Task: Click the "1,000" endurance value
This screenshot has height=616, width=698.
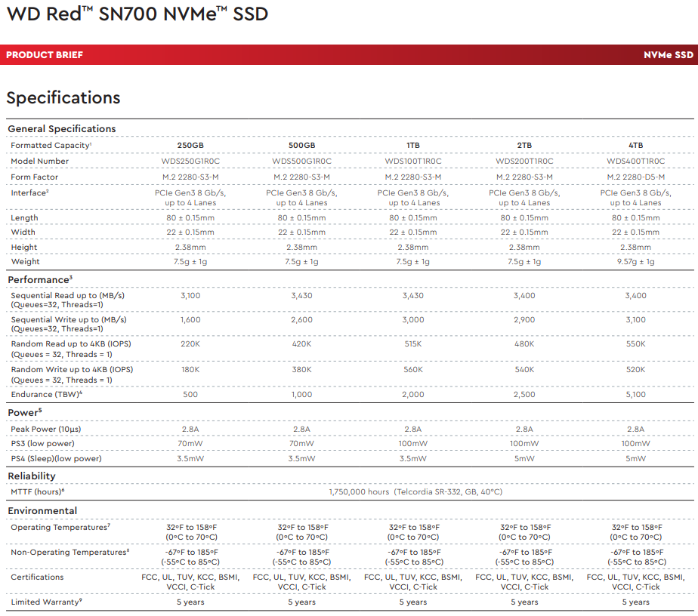Action: pos(302,395)
